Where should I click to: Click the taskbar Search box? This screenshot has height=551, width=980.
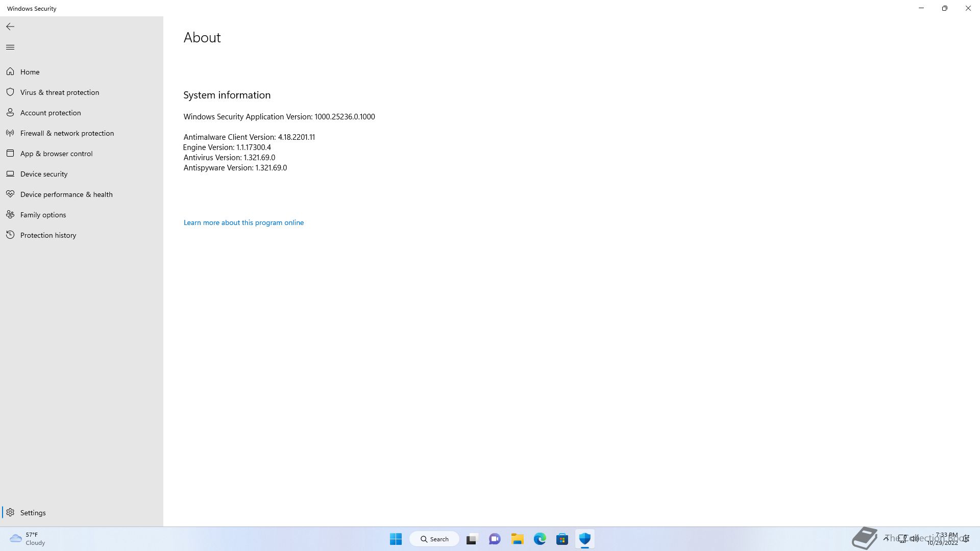click(434, 539)
